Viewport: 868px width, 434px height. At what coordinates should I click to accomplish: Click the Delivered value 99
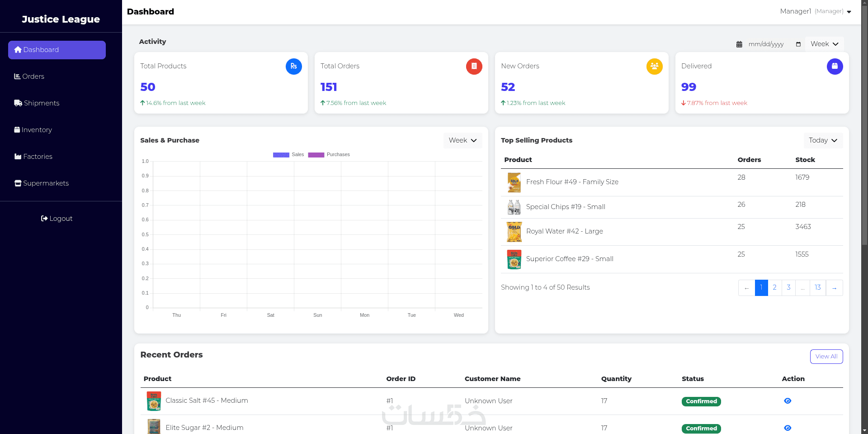tap(689, 87)
